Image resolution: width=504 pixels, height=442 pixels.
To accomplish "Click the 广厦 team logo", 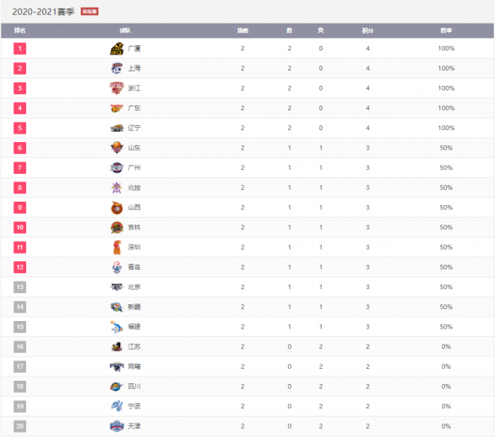I will (117, 48).
